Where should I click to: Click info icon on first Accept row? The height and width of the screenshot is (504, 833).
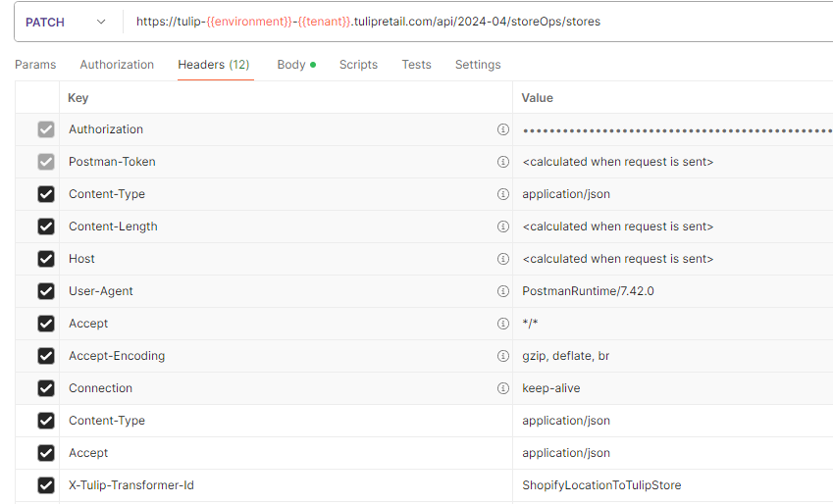[502, 324]
